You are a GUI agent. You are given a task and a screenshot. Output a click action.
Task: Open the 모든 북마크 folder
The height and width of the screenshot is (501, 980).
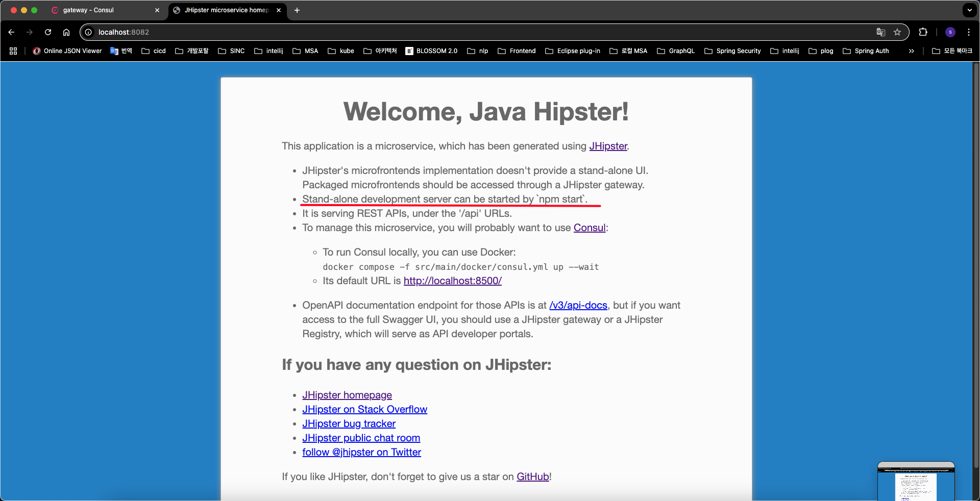click(x=952, y=51)
